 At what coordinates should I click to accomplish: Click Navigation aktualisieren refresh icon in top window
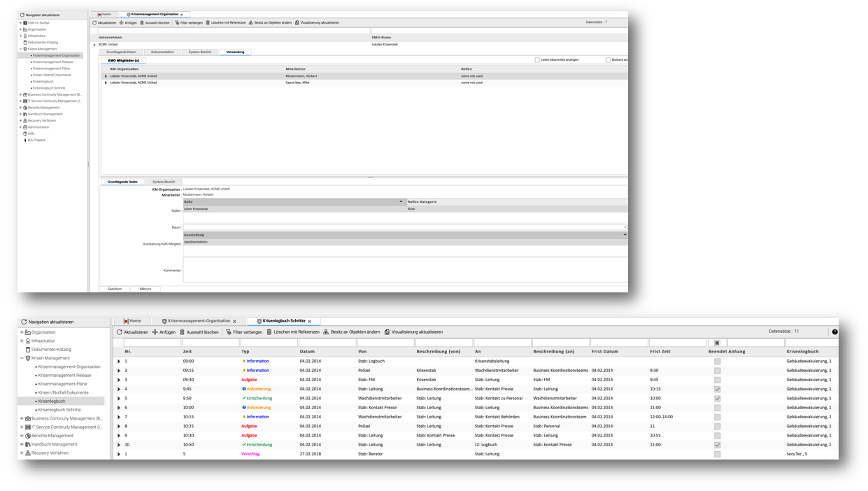click(22, 15)
